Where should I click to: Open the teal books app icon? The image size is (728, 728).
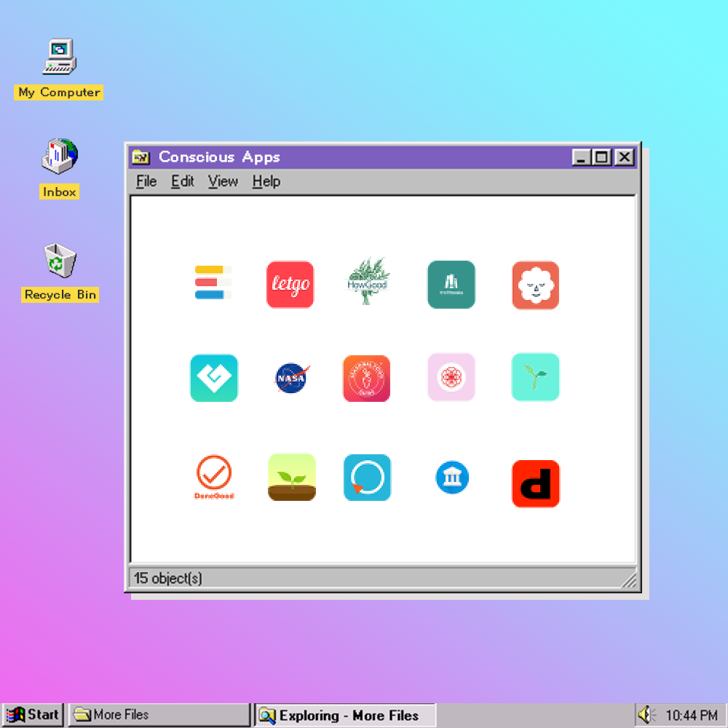pos(451,284)
